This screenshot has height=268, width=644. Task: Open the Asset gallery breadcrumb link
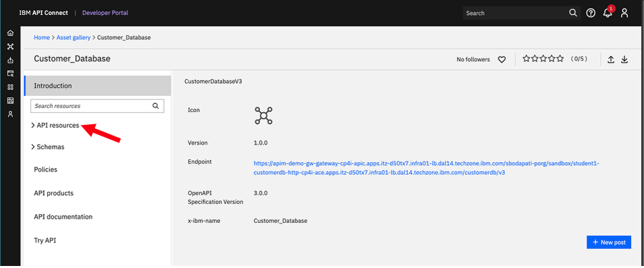point(74,37)
